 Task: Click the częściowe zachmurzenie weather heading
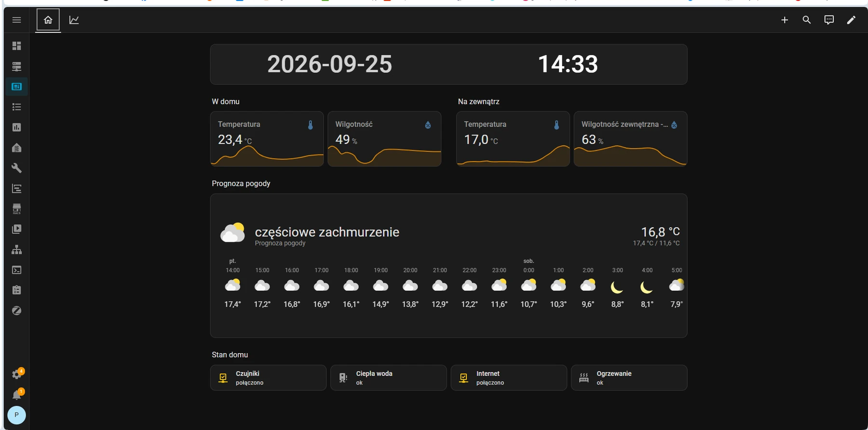click(x=327, y=232)
